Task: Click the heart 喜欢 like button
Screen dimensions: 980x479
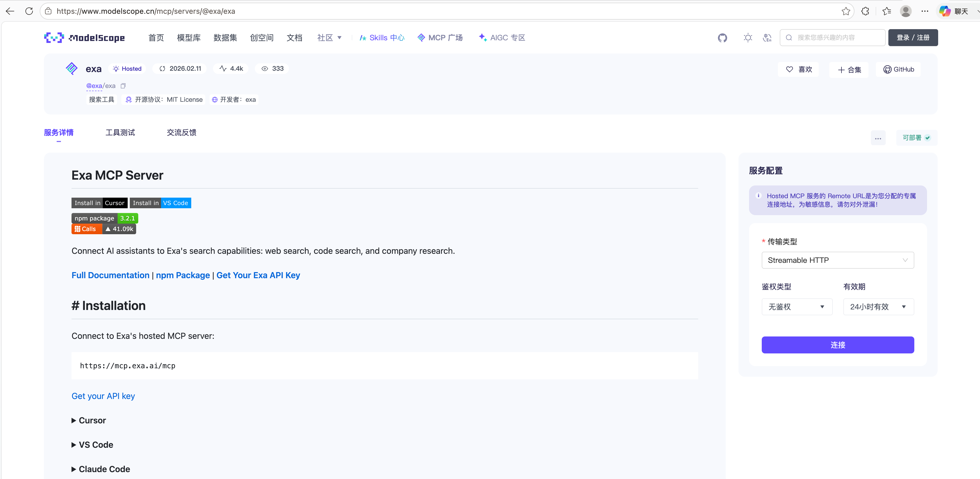Action: pyautogui.click(x=799, y=69)
